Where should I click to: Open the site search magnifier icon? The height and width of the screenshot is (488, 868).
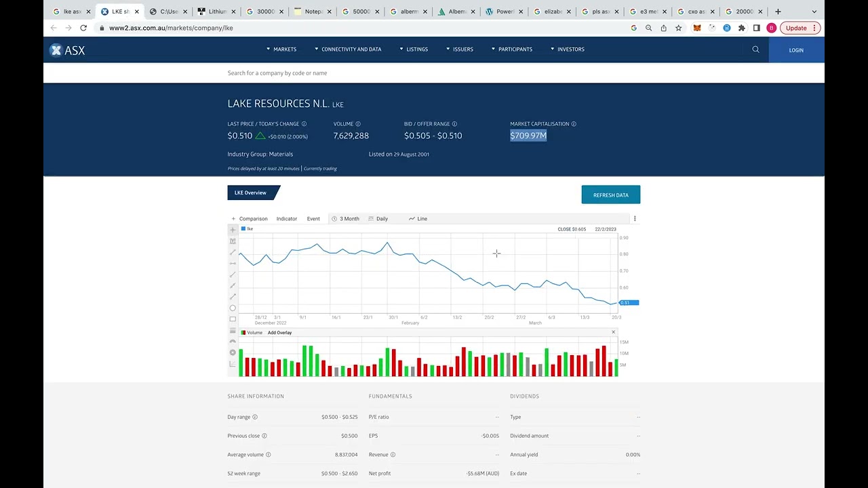click(755, 49)
